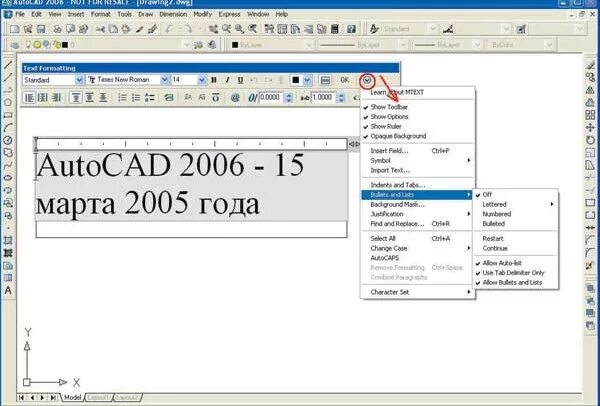This screenshot has width=600, height=406.
Task: Toggle Underline text formatting
Action: click(240, 80)
